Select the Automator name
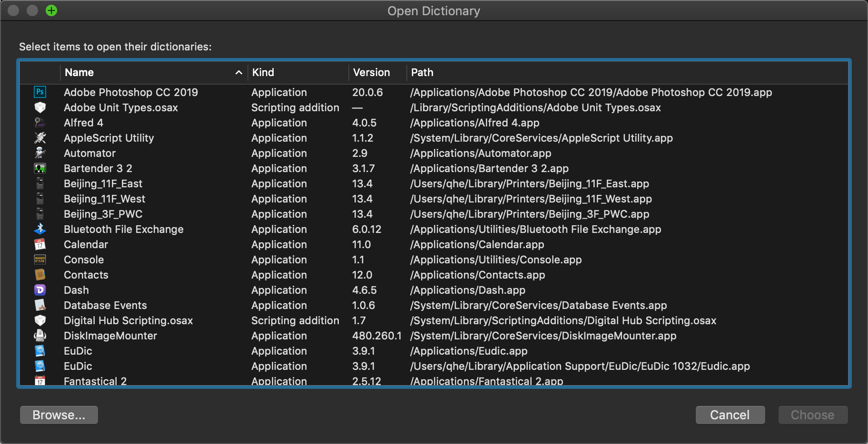This screenshot has width=868, height=444. pos(89,153)
